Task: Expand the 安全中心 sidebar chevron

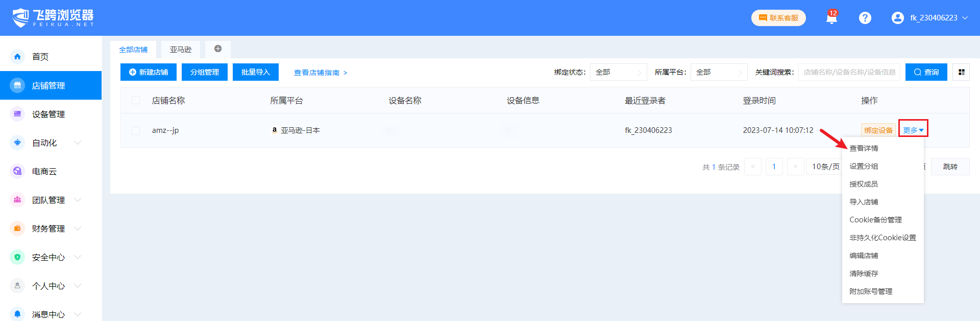Action: click(78, 257)
